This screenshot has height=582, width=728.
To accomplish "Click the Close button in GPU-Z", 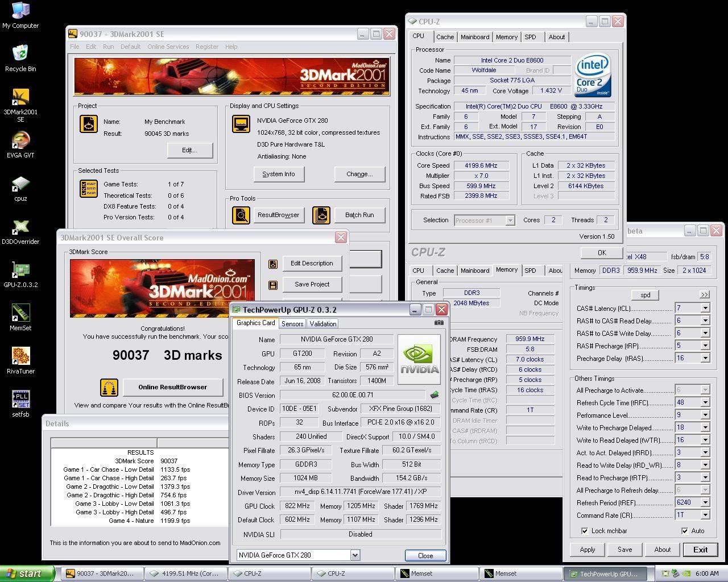I will pos(425,556).
